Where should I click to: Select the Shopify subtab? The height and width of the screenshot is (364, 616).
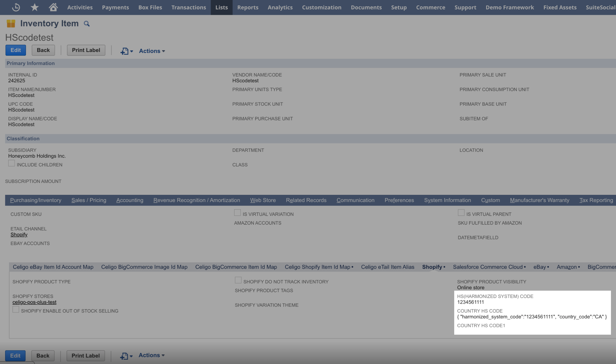click(434, 267)
